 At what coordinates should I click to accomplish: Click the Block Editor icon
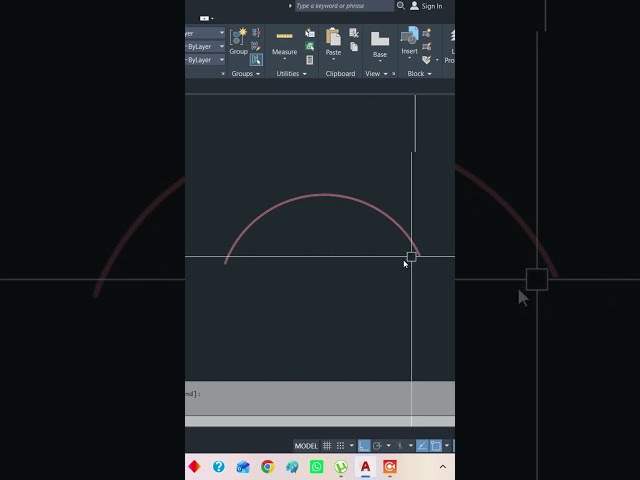(x=427, y=46)
